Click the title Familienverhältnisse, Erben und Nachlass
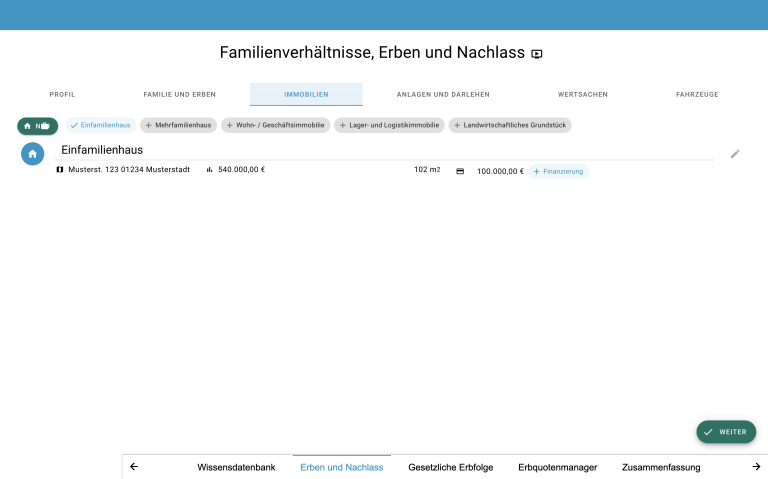 [x=372, y=52]
